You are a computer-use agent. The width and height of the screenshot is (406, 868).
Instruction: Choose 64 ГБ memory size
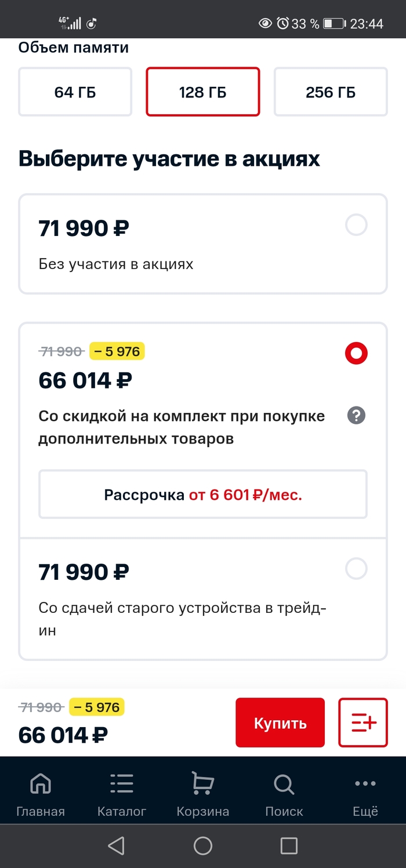point(75,92)
